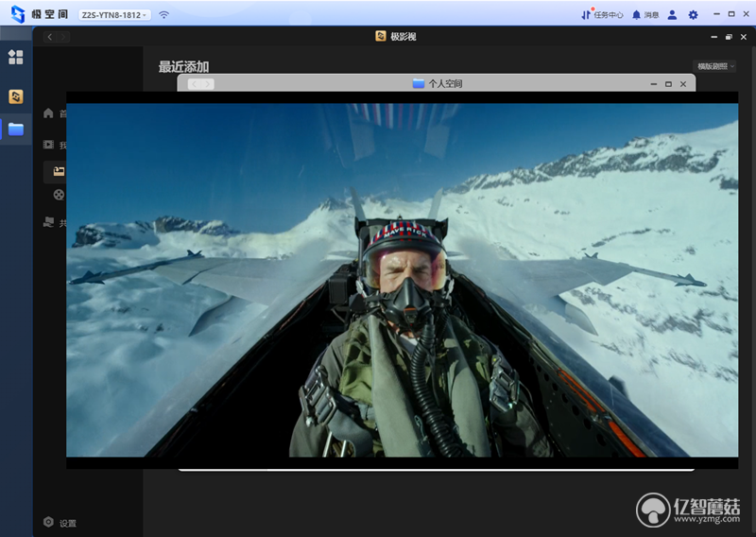756x537 pixels.
Task: Go back in the 个人空间 window
Action: 195,84
